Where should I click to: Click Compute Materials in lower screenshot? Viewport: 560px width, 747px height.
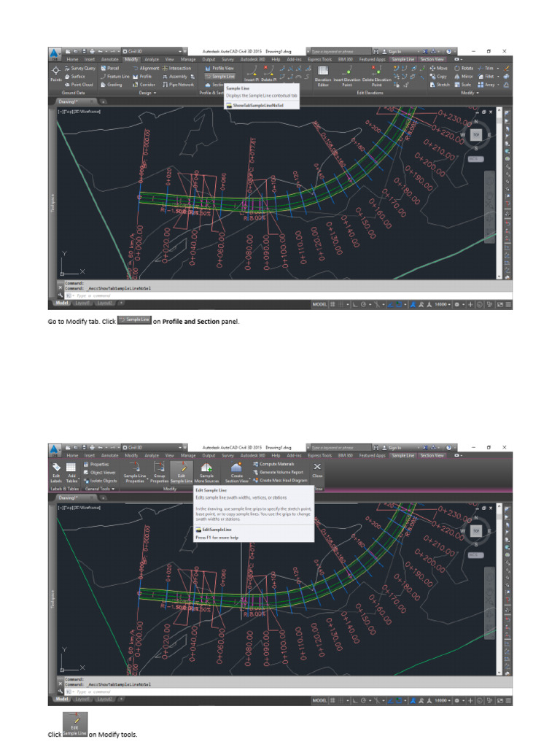(273, 464)
